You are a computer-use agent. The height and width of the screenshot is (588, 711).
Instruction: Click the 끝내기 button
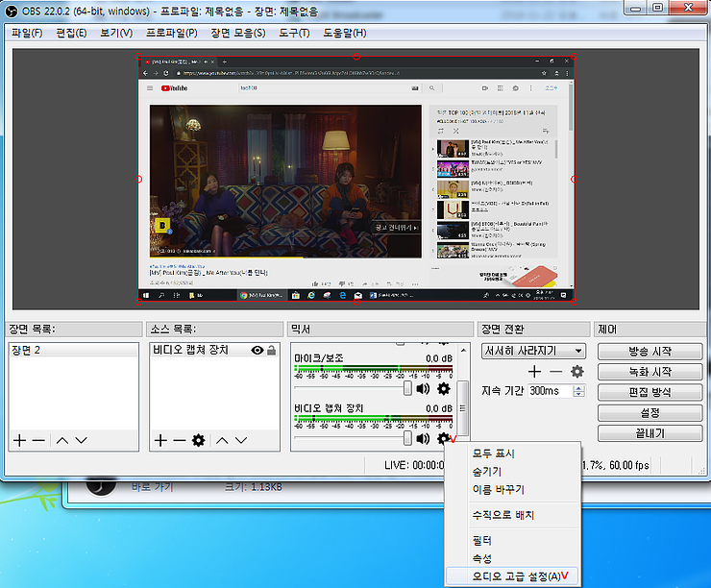click(x=650, y=433)
